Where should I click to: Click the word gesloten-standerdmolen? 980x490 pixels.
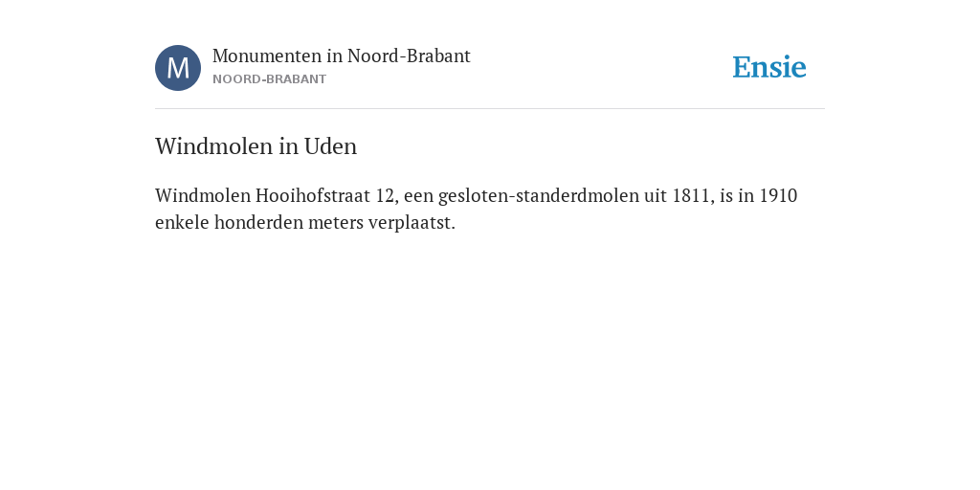[x=539, y=196]
